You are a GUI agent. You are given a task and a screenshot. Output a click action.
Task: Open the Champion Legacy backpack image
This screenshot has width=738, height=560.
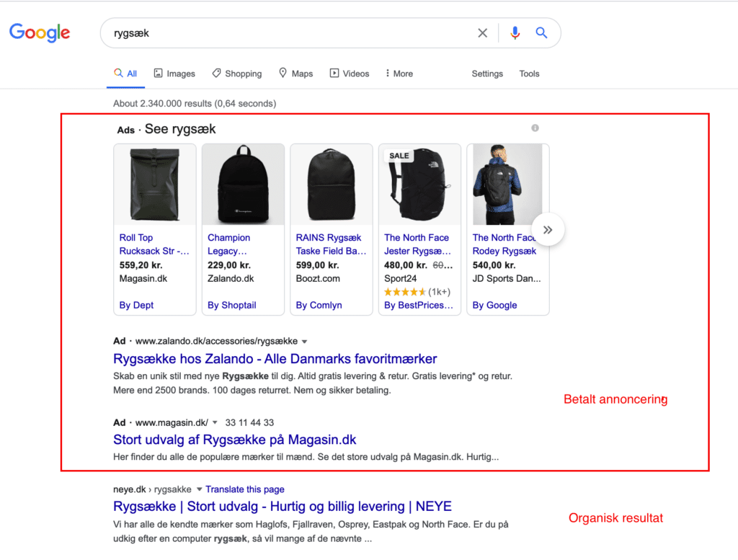point(243,185)
